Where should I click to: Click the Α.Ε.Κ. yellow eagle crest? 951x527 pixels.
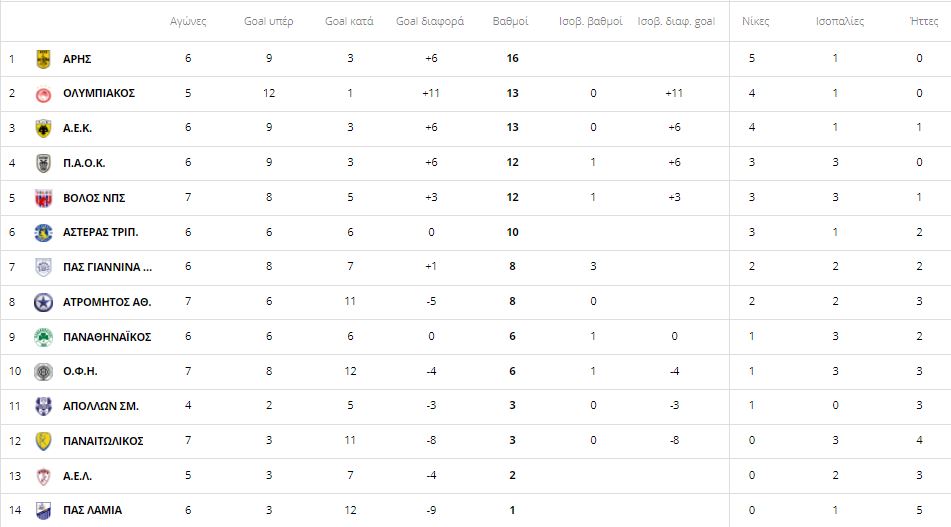[43, 129]
